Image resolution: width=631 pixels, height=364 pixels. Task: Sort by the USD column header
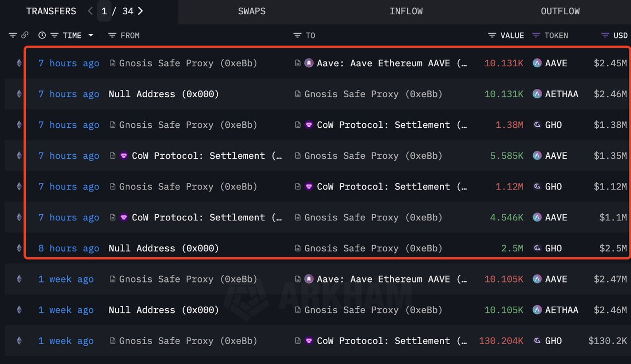620,35
